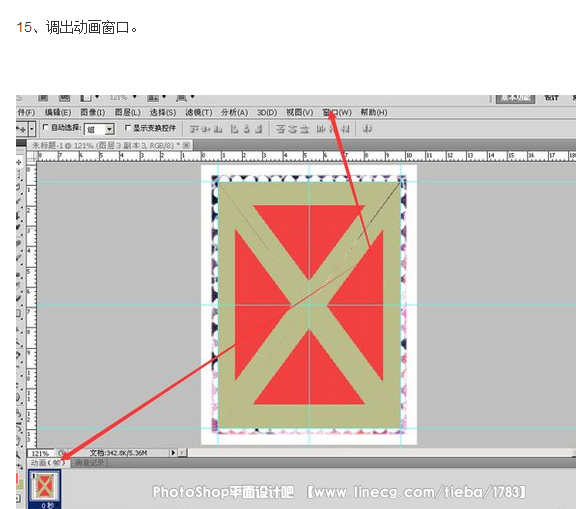Click the Move tool icon in options bar
This screenshot has height=509, width=576.
pyautogui.click(x=22, y=129)
